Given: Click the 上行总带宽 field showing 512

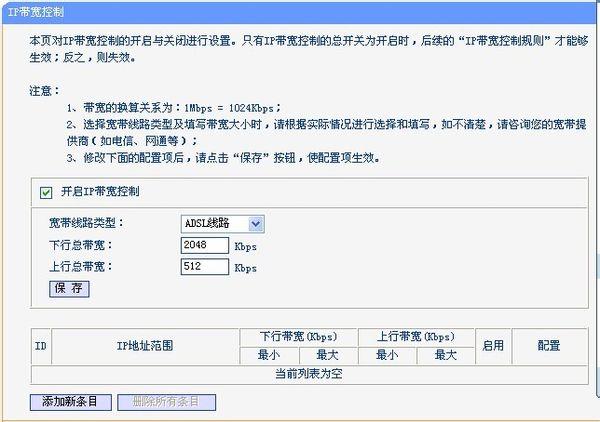Looking at the screenshot, I should 206,267.
